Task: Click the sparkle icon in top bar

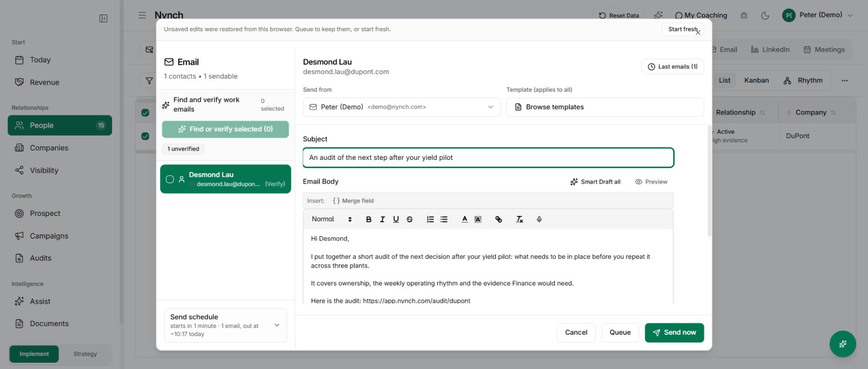Action: (x=658, y=15)
